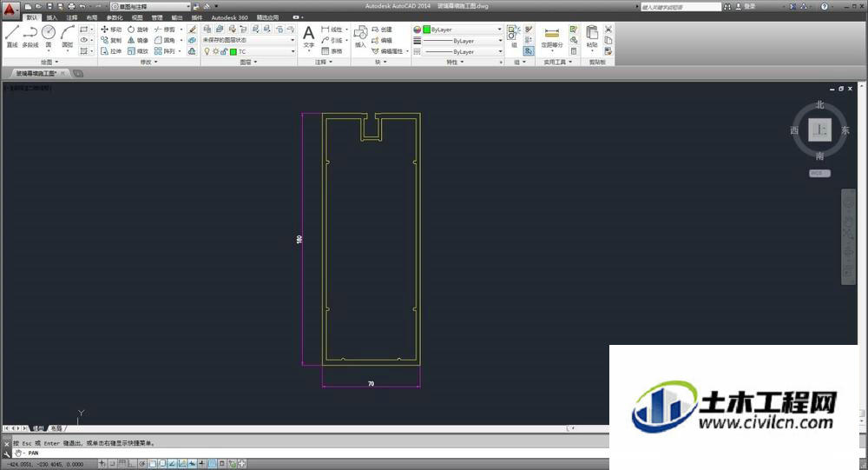
Task: Click the Array (阵列) tool
Action: click(164, 51)
